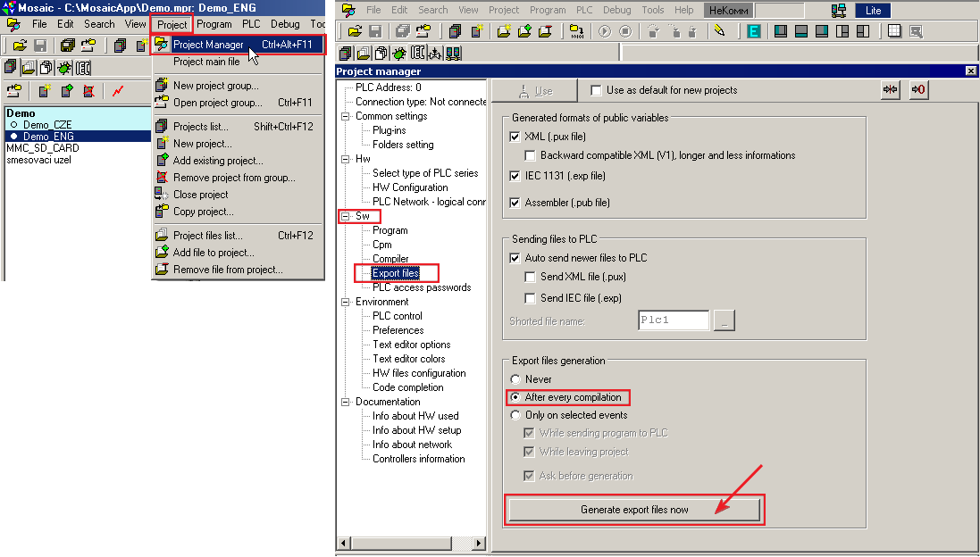The height and width of the screenshot is (557, 980).
Task: Click the green bug debug icon in right window
Action: click(x=398, y=54)
